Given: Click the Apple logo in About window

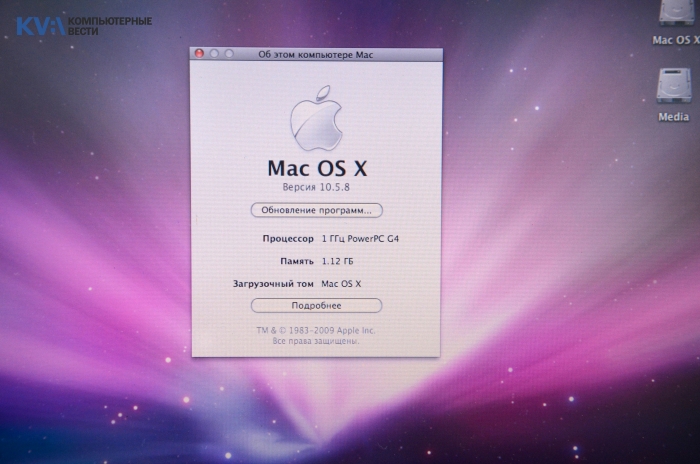Looking at the screenshot, I should click(x=317, y=118).
